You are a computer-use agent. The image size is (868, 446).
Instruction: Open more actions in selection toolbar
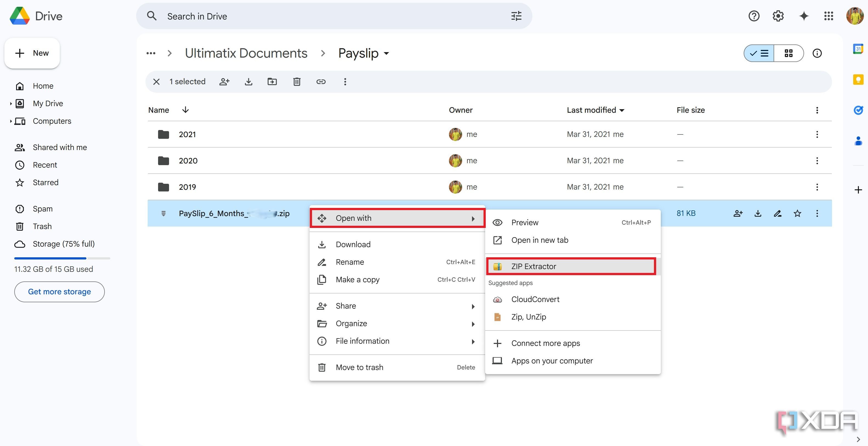coord(345,81)
